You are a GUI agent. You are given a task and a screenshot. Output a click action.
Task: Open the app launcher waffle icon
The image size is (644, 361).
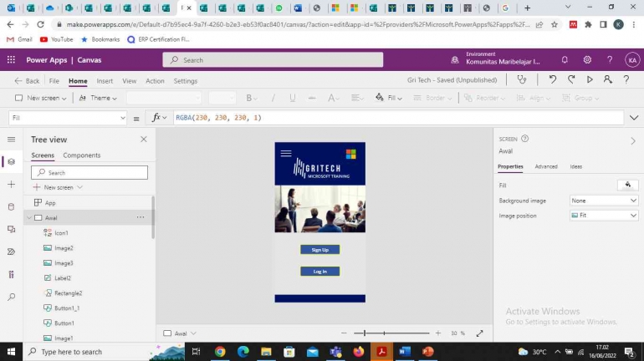click(11, 60)
